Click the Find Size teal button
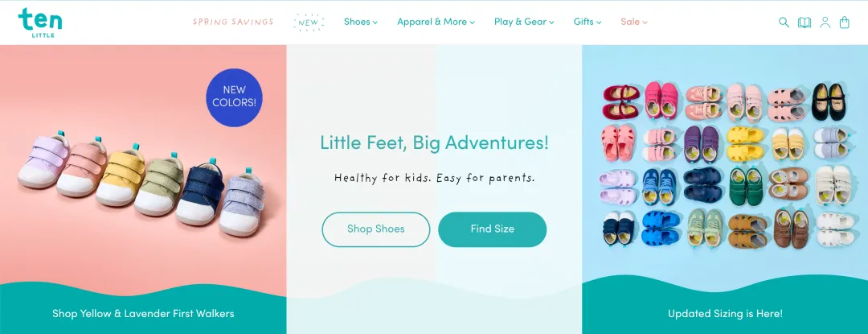 tap(492, 229)
